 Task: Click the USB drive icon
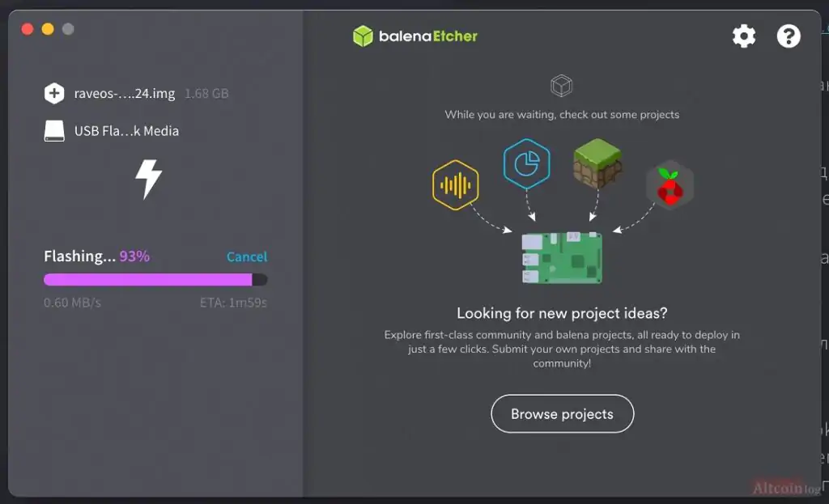[x=54, y=131]
